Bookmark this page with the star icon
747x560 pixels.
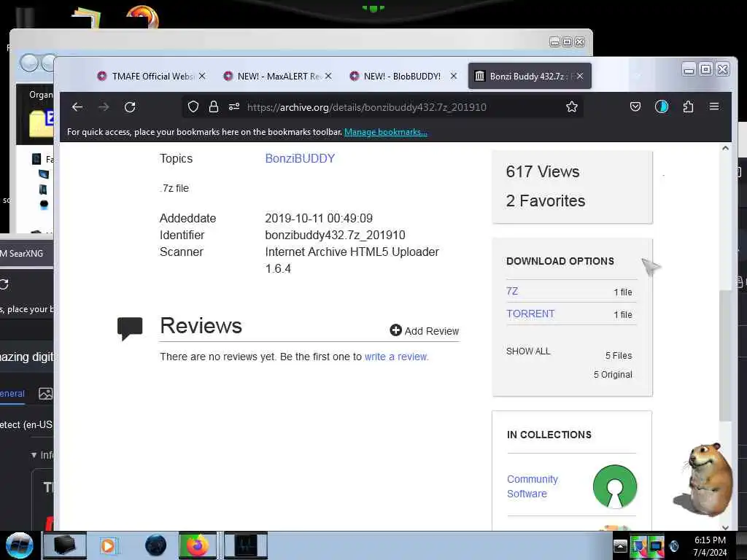pyautogui.click(x=572, y=106)
